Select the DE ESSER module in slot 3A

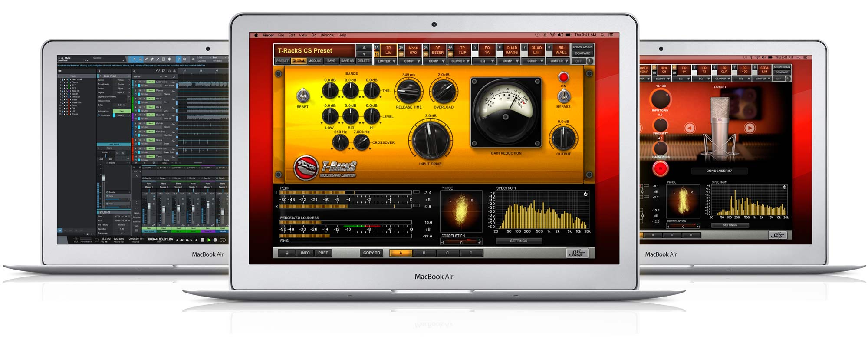point(437,50)
